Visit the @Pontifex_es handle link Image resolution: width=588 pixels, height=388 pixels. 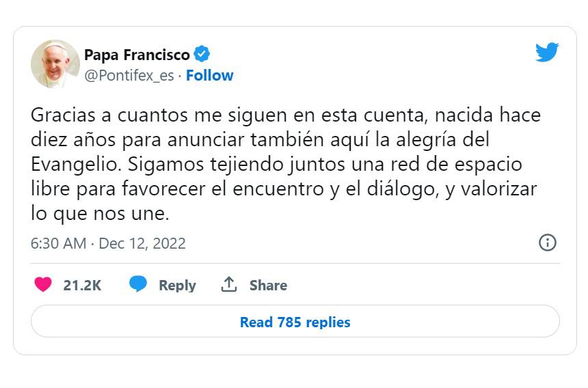coord(129,75)
